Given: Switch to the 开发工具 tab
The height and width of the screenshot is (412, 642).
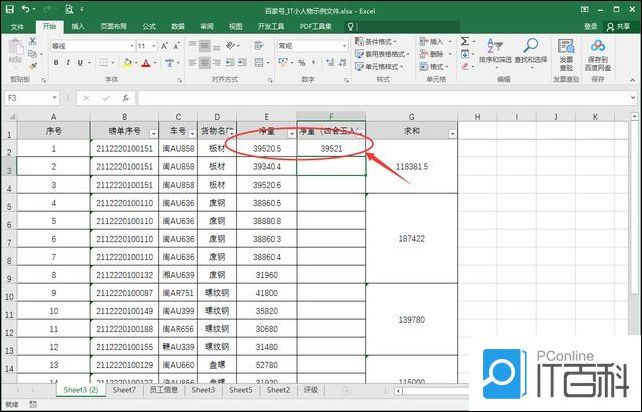Looking at the screenshot, I should click(271, 27).
